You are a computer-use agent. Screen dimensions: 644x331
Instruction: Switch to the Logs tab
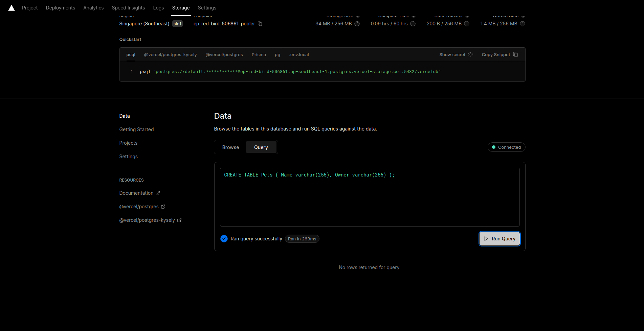(158, 8)
